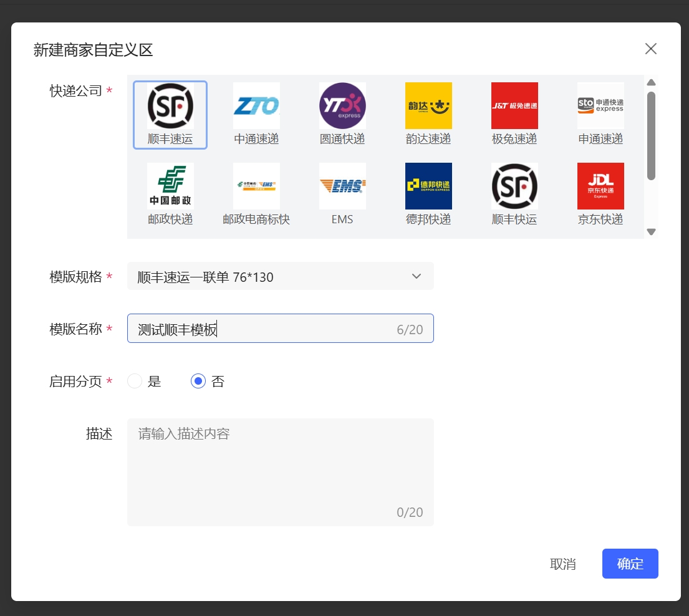The image size is (689, 616).
Task: Select the 韵达速递 yellow logo
Action: 428,106
